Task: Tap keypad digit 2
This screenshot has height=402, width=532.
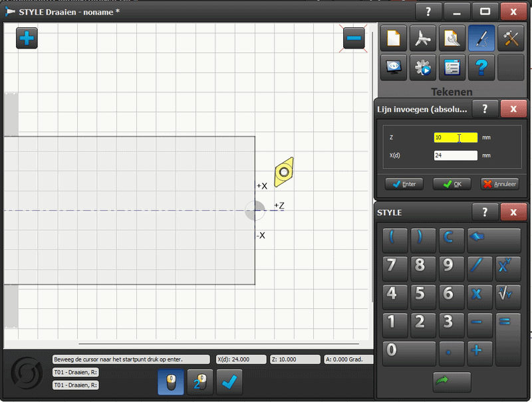Action: [x=423, y=326]
